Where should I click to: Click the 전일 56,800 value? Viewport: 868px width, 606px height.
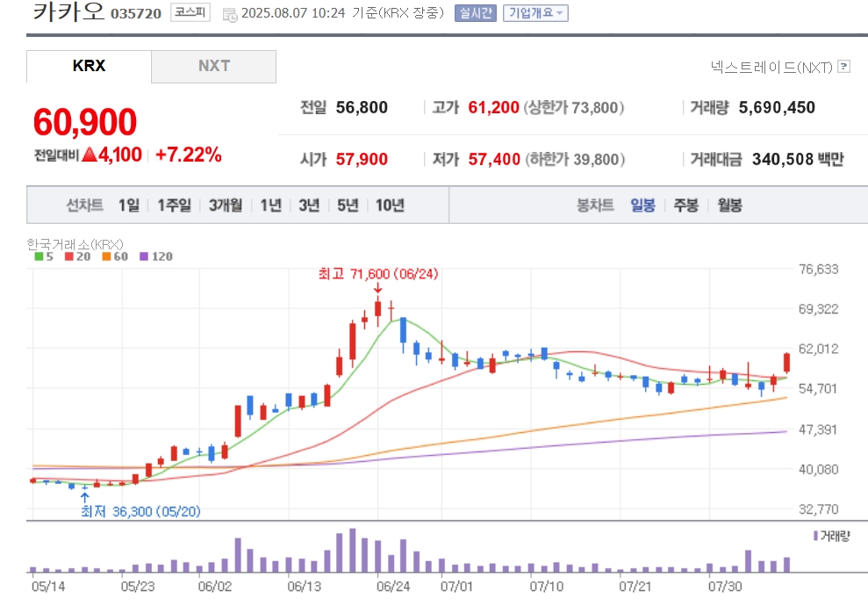click(362, 107)
